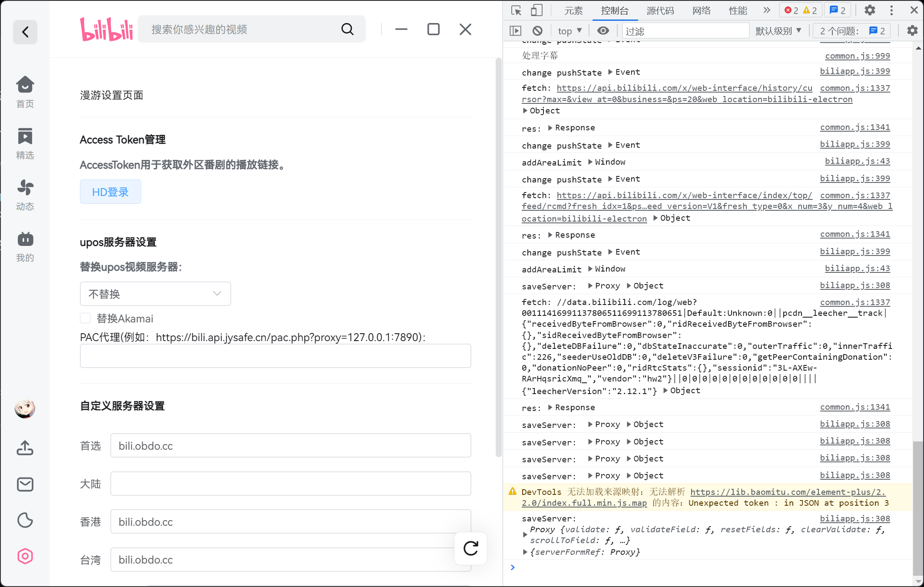
Task: Activate the inspect element cursor in DevTools
Action: pos(516,10)
